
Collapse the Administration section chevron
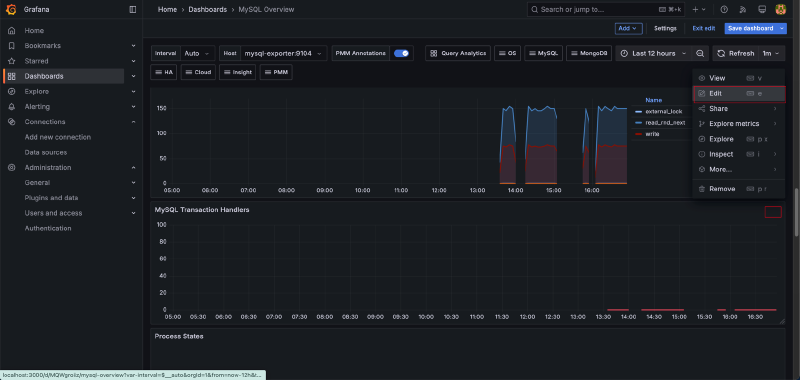[133, 167]
